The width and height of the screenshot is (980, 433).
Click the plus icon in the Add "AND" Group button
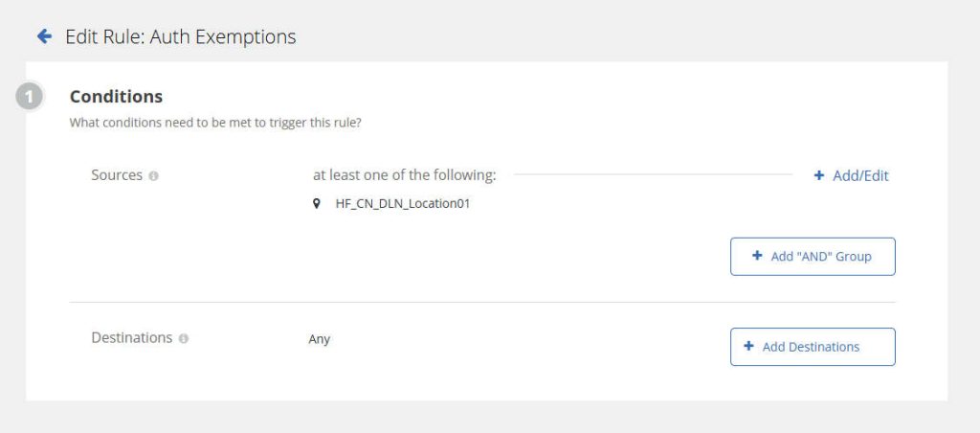tap(757, 256)
